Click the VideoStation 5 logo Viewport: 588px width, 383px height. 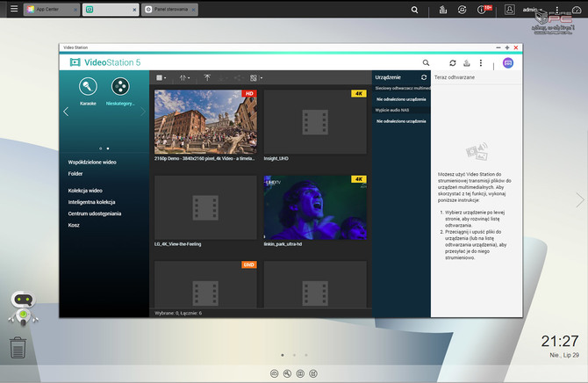click(x=105, y=62)
